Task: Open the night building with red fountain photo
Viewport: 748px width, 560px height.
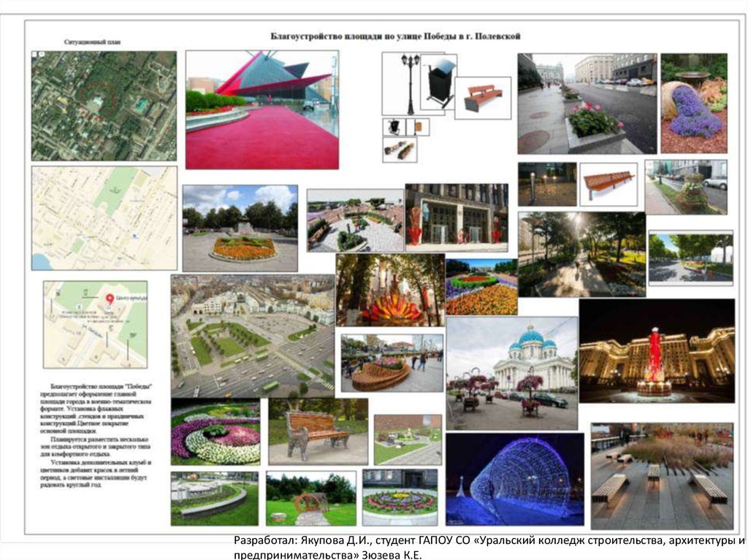Action: [x=656, y=350]
